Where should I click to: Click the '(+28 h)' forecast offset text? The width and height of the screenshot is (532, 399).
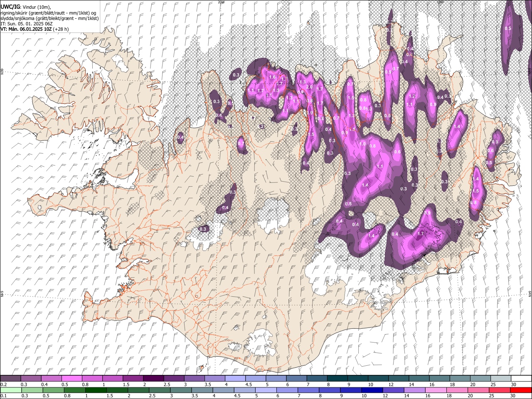point(60,29)
